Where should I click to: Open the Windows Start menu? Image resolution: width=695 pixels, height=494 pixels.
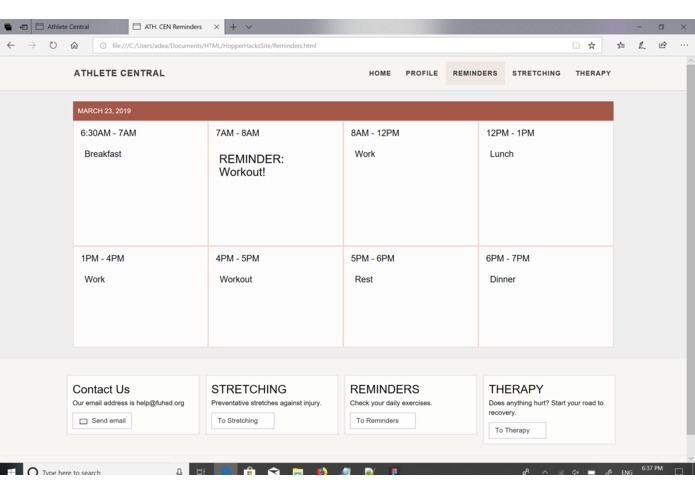(x=11, y=471)
